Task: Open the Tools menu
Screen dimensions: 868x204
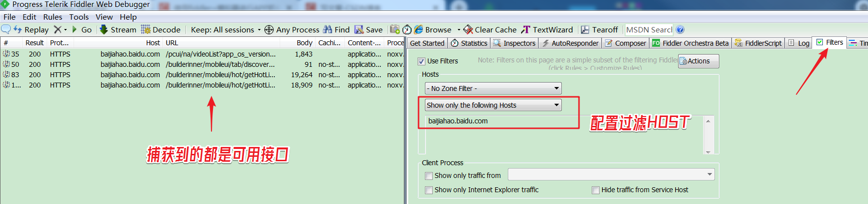Action: pyautogui.click(x=79, y=17)
